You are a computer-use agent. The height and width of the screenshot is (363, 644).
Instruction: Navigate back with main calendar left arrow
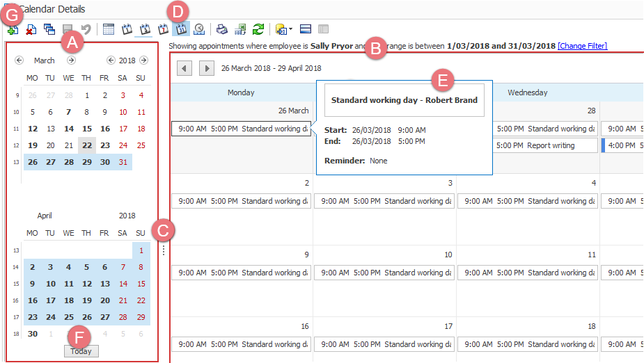point(184,68)
